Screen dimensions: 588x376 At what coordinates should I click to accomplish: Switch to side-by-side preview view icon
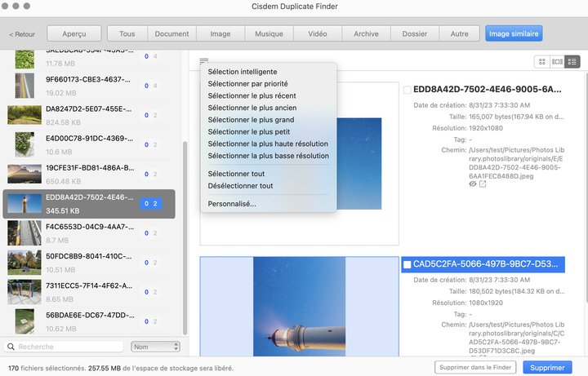(557, 62)
